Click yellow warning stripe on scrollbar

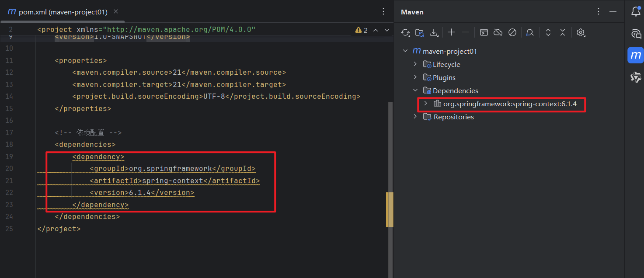[390, 210]
